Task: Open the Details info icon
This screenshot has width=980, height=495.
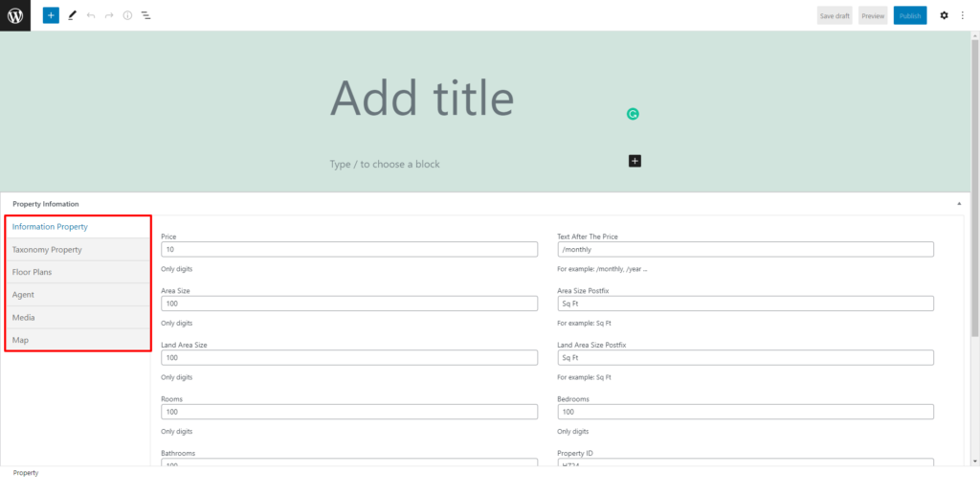Action: click(x=127, y=15)
